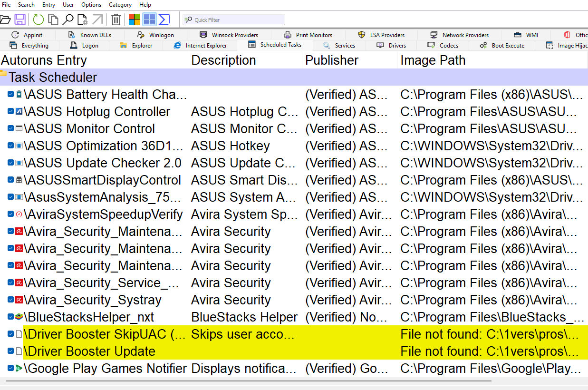Select 'ASUS Hotkey' description cell

coord(231,146)
